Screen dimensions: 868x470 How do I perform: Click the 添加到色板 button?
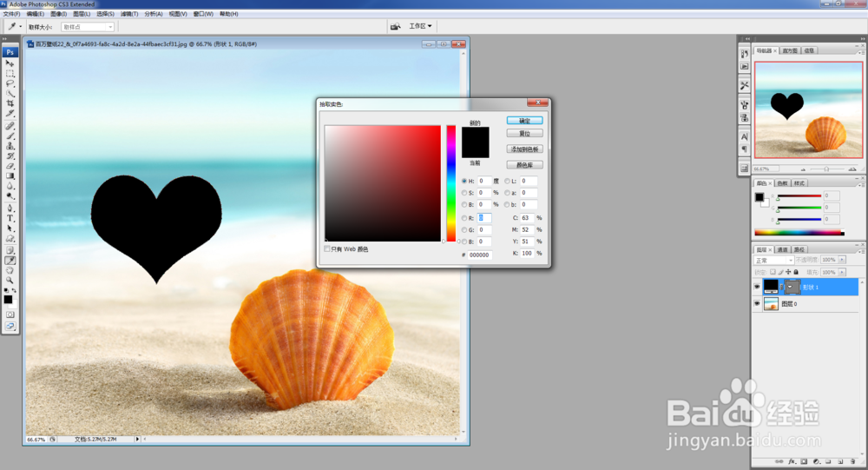click(x=524, y=149)
